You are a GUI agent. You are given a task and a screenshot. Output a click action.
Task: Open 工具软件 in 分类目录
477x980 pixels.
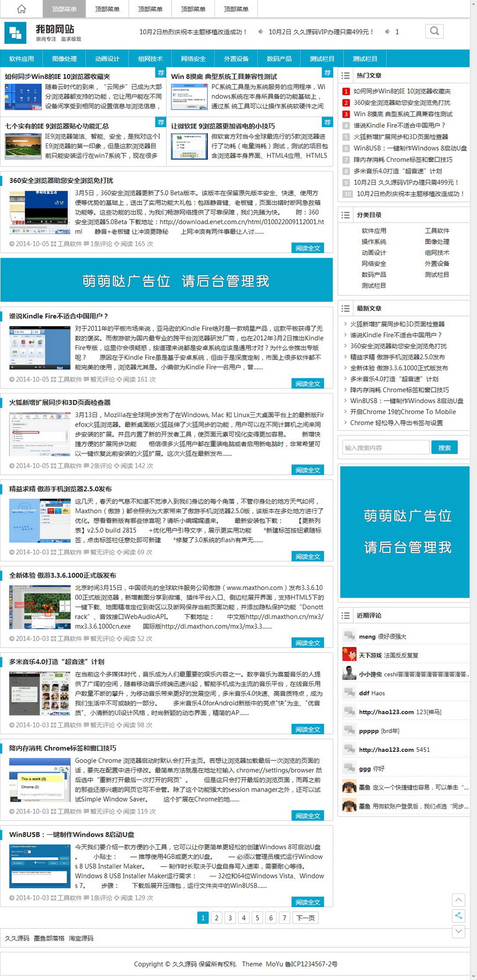(x=437, y=231)
